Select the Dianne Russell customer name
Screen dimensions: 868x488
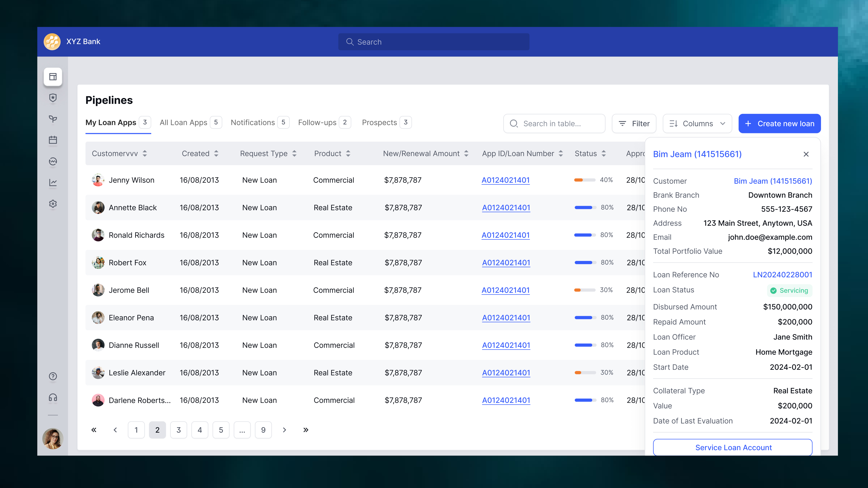coord(134,345)
